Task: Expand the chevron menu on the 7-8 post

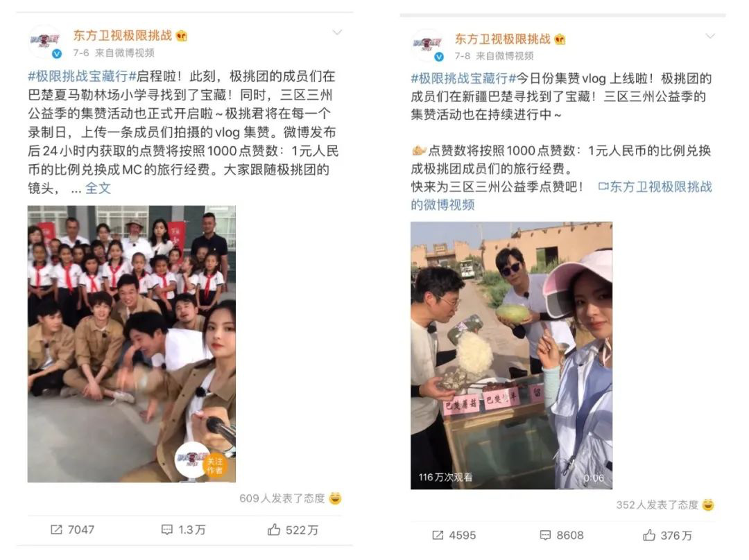Action: pos(710,36)
